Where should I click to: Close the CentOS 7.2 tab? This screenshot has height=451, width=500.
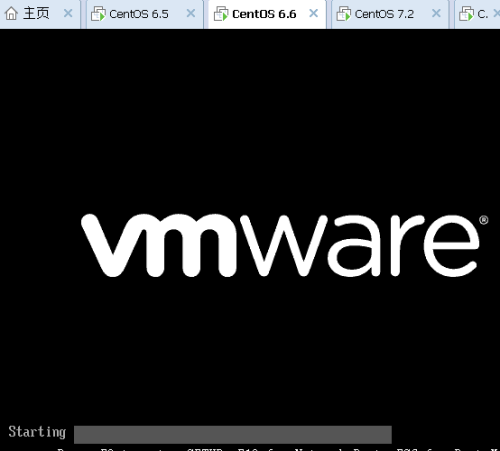pyautogui.click(x=436, y=14)
